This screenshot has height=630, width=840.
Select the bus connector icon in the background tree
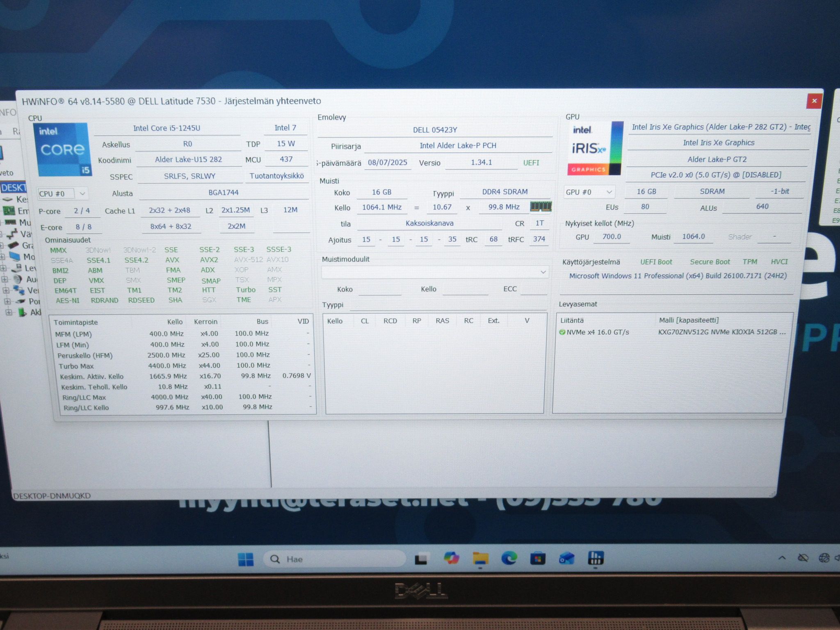pyautogui.click(x=12, y=234)
